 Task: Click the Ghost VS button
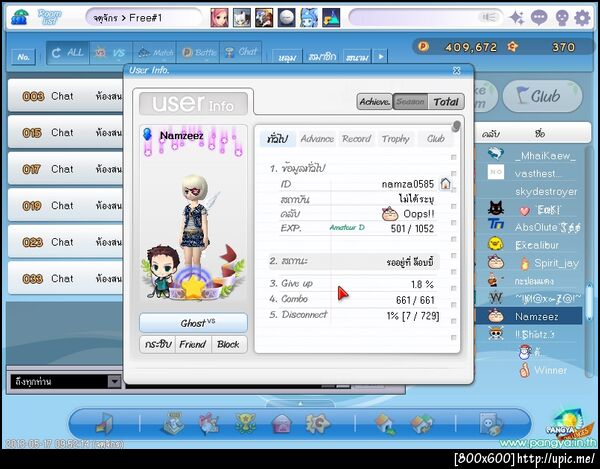pos(193,323)
